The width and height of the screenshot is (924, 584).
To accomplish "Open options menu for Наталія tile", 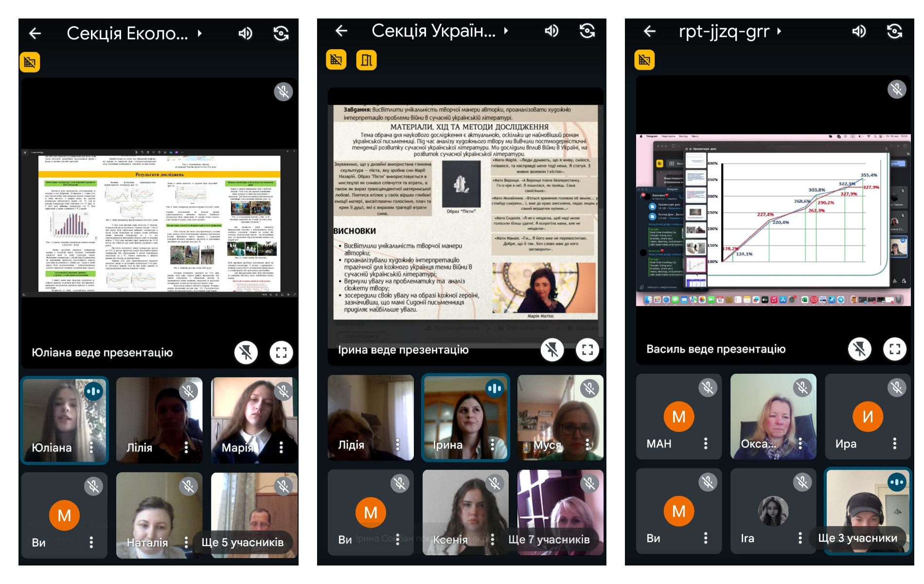I will [186, 542].
